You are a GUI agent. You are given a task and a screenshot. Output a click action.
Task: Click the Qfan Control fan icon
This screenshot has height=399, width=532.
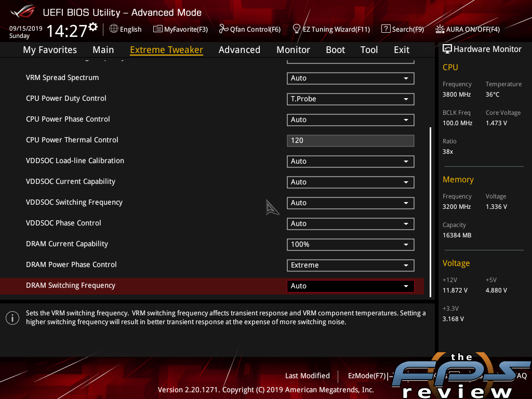click(223, 29)
